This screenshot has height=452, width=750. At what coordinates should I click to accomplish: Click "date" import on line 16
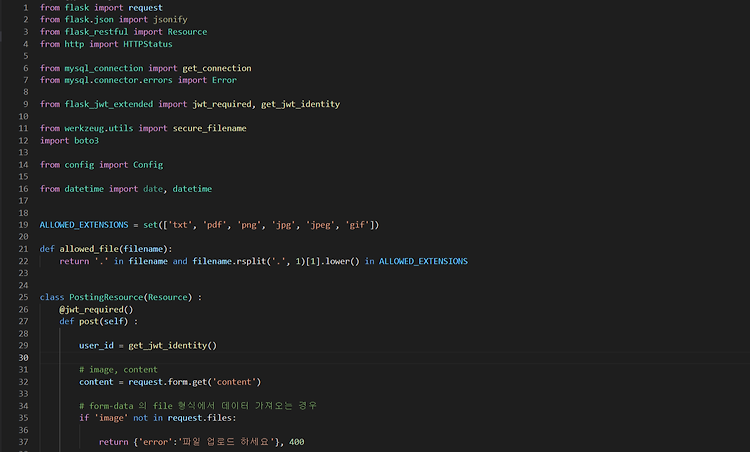coord(153,189)
